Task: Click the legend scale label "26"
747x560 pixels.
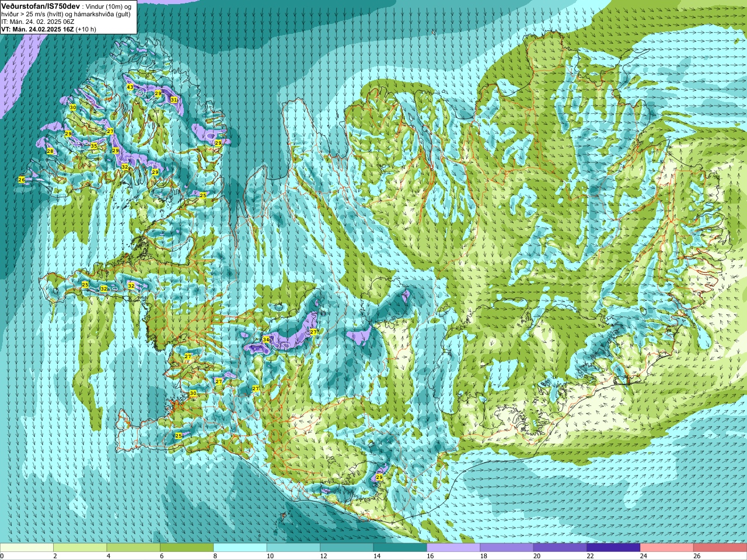Action: click(697, 556)
